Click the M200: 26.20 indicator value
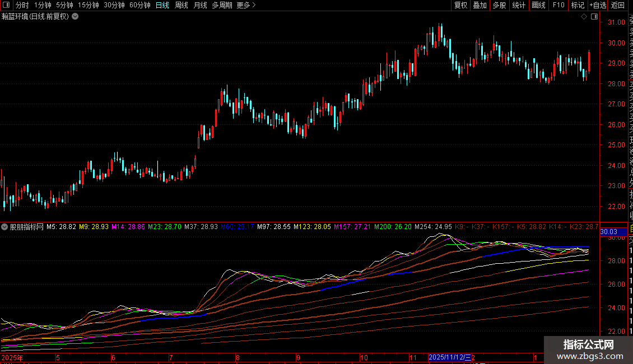 point(393,227)
